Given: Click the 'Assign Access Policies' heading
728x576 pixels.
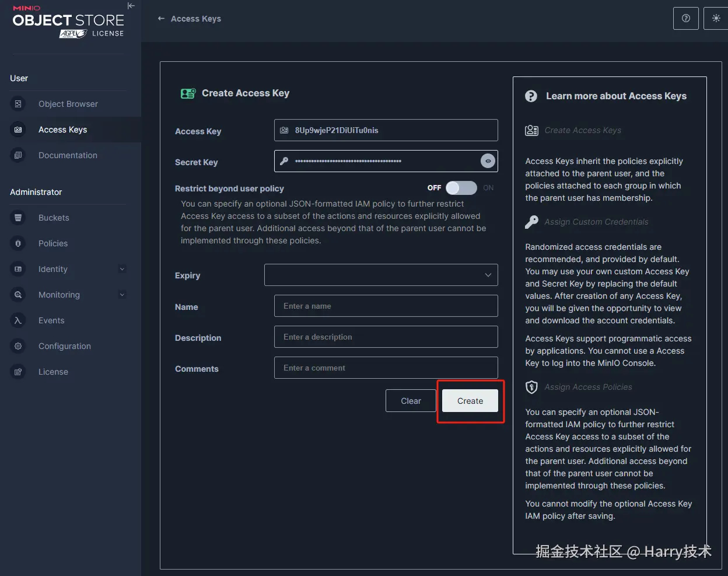Looking at the screenshot, I should coord(588,387).
